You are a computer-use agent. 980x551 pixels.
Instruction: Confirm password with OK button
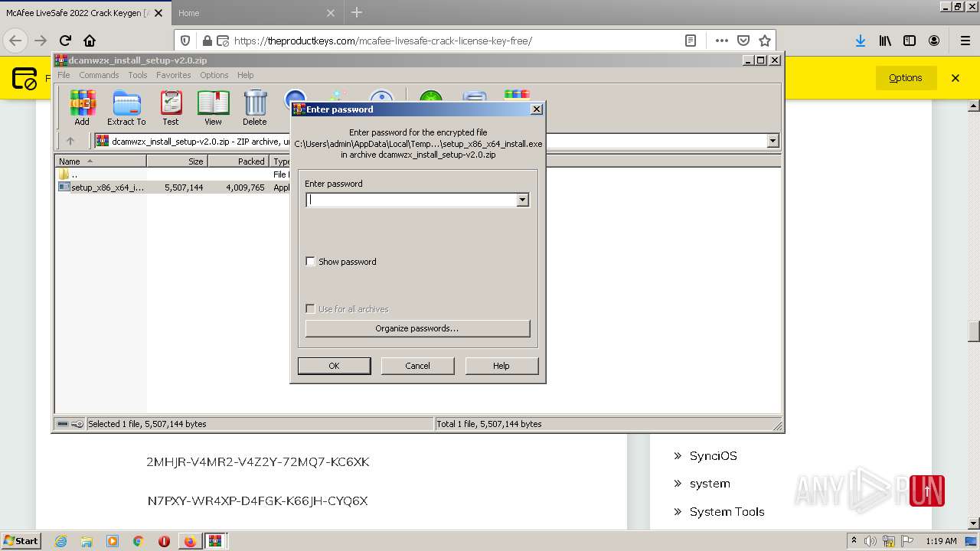[334, 366]
